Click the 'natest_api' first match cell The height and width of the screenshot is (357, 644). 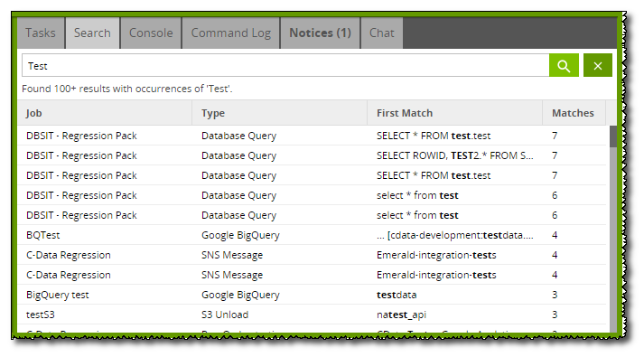[x=401, y=315]
